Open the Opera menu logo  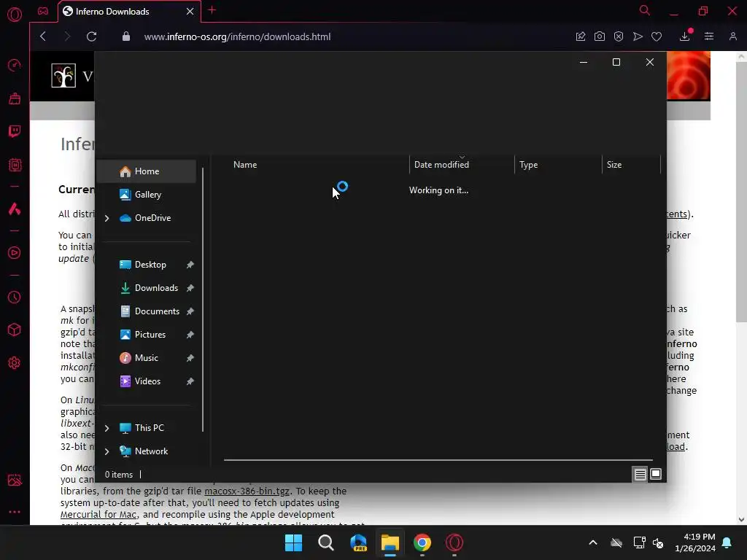tap(15, 15)
